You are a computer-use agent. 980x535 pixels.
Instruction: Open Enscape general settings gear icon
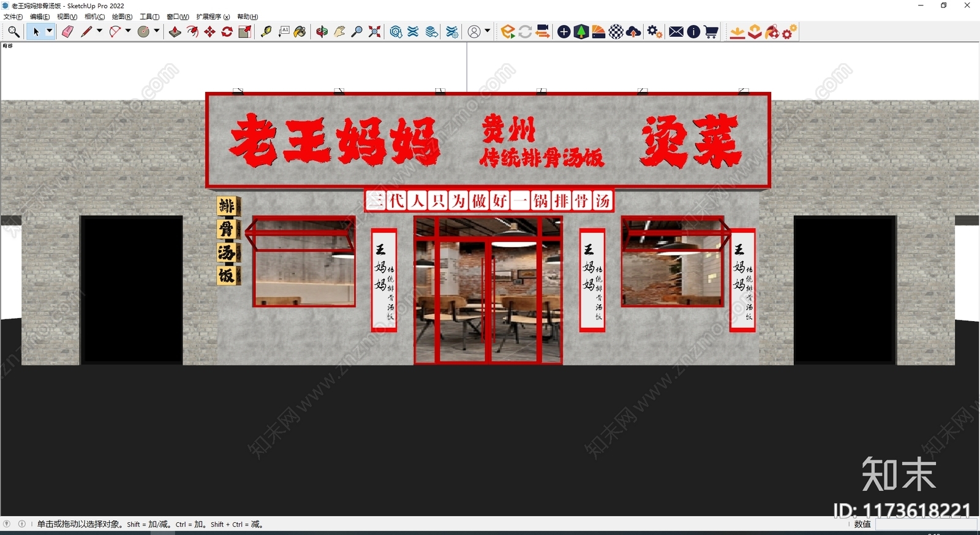click(655, 32)
